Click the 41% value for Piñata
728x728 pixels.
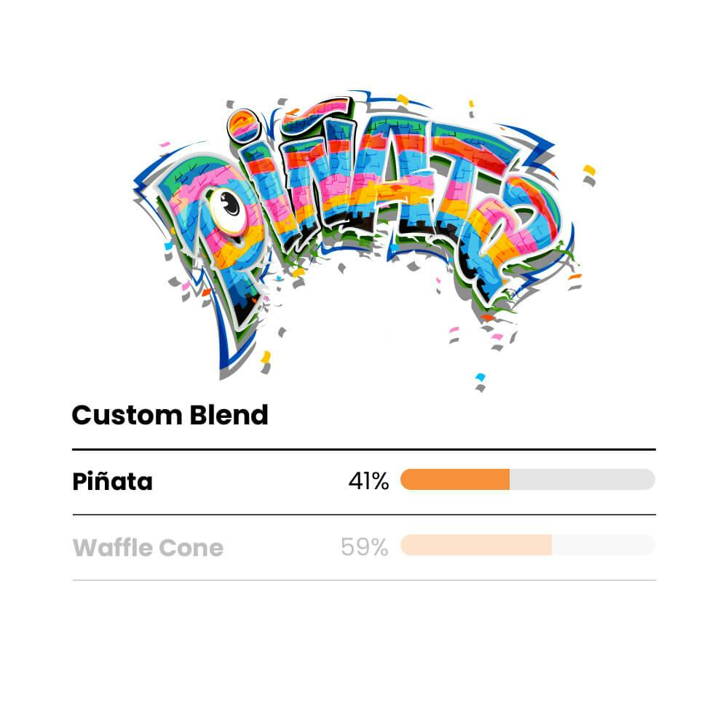point(368,481)
